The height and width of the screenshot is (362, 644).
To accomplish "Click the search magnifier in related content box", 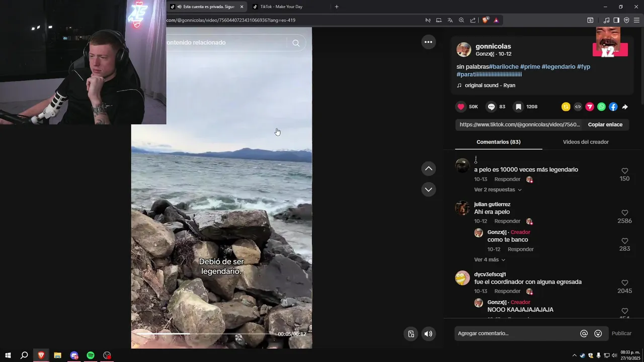I will (296, 43).
